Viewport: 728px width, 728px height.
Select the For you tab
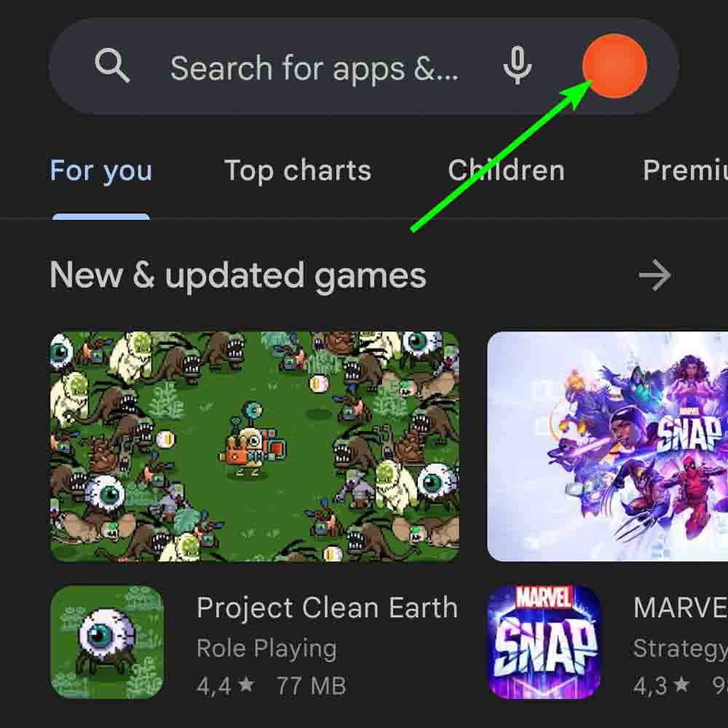click(101, 171)
